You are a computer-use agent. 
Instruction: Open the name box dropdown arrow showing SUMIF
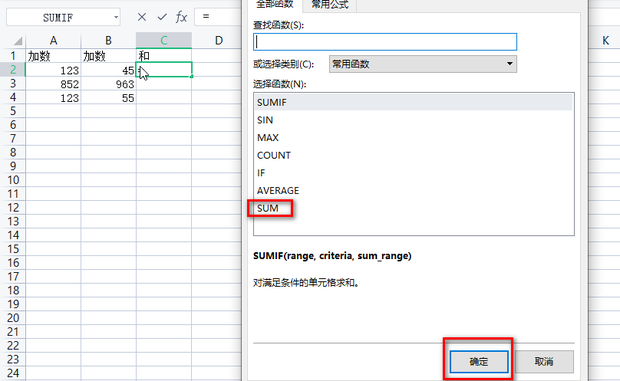coord(116,17)
